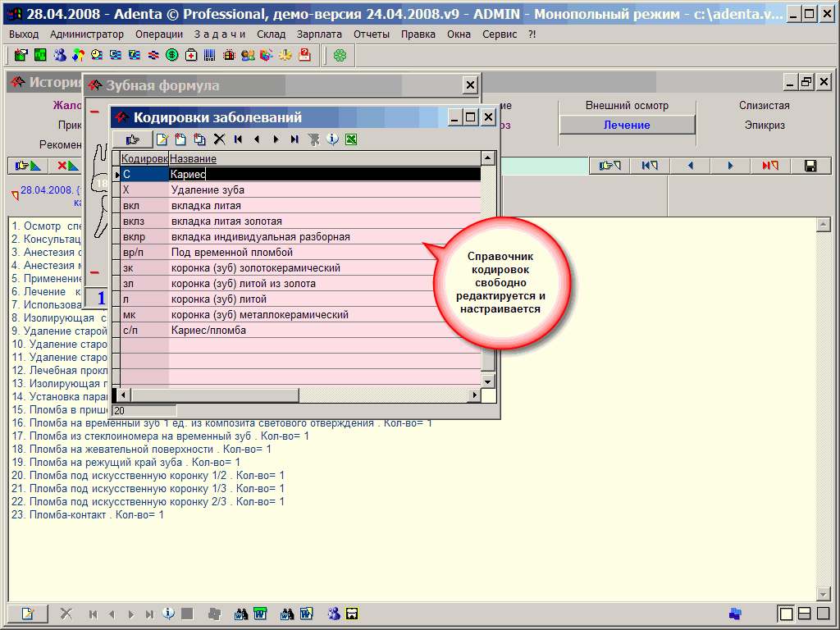Click the first aid kit toolbar icon
Viewport: 840px width, 630px height.
click(x=191, y=55)
